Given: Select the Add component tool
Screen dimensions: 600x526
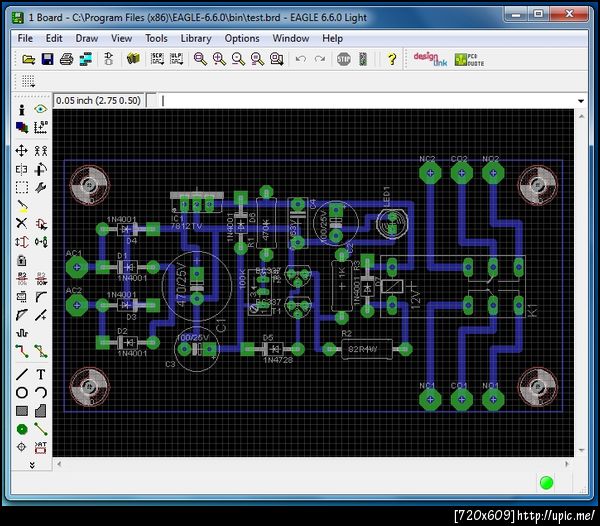Looking at the screenshot, I should click(41, 224).
